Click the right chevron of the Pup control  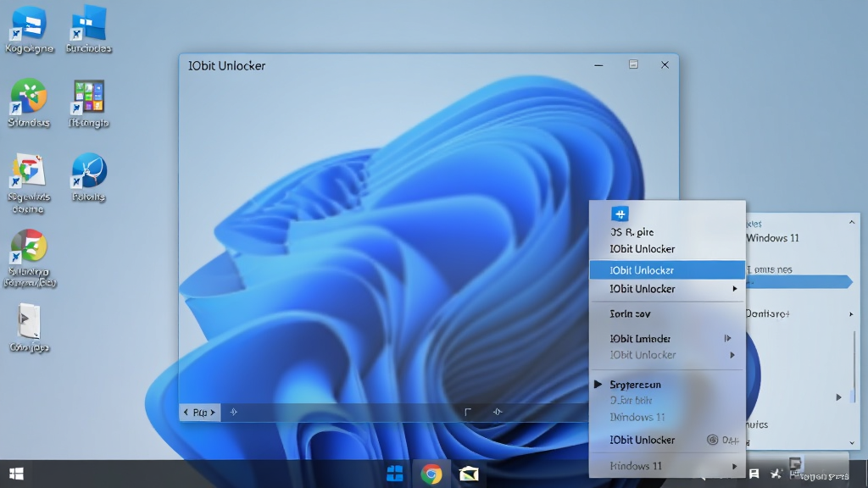point(213,413)
